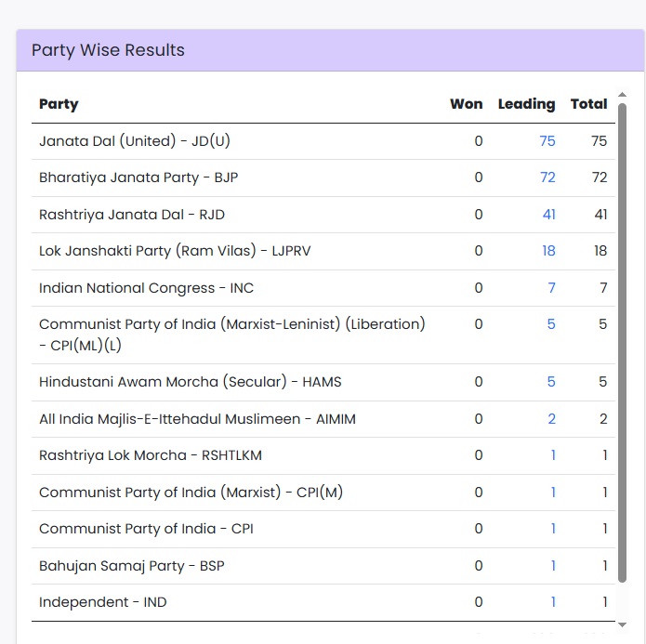Open Rashtriya Lok Morcha leading link

pyautogui.click(x=553, y=455)
